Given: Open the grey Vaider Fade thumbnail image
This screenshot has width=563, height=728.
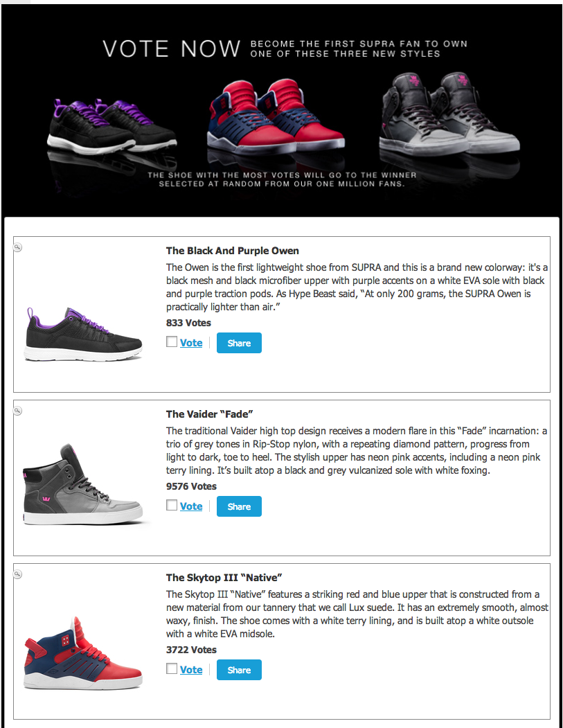Looking at the screenshot, I should pos(84,485).
